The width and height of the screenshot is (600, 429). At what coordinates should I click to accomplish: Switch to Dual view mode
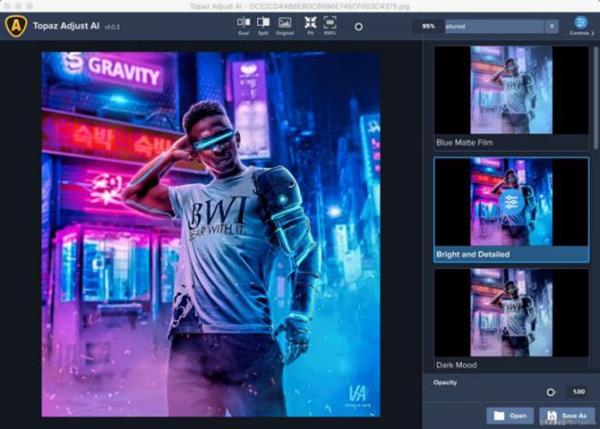click(x=244, y=24)
